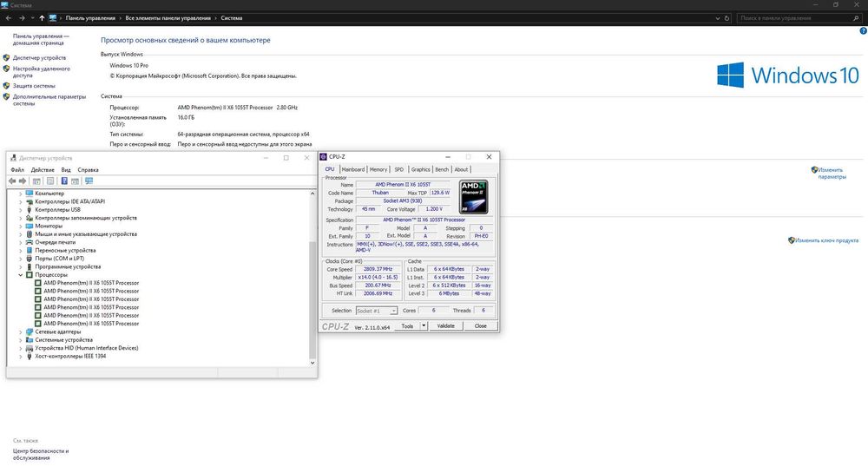Expand Устройства HID (Human Interface Devices) node

(21, 348)
